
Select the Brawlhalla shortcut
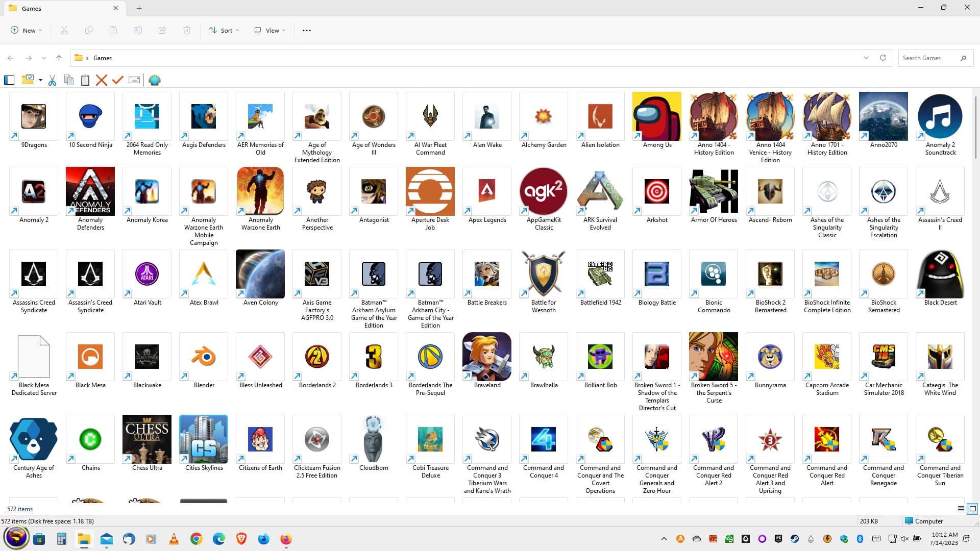coord(544,361)
